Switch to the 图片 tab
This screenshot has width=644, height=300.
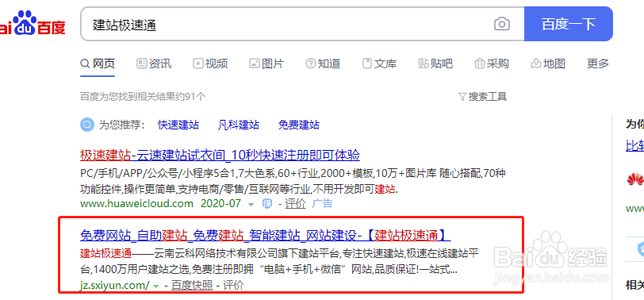[x=266, y=63]
